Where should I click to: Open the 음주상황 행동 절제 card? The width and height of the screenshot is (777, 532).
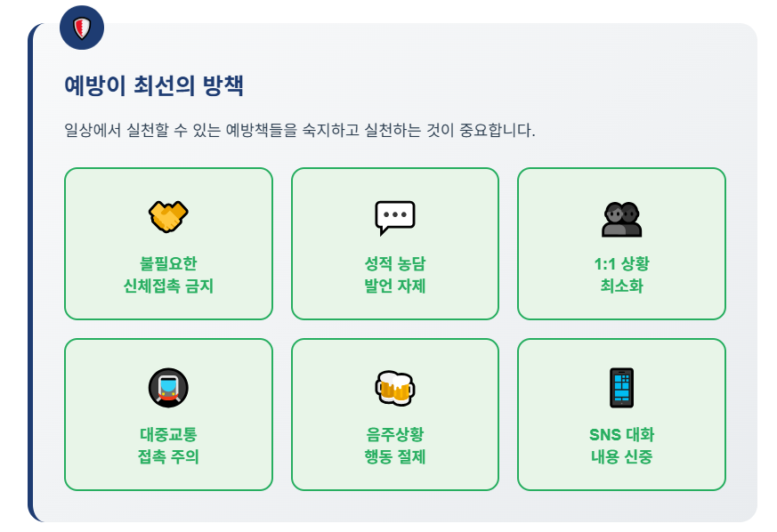click(x=394, y=415)
